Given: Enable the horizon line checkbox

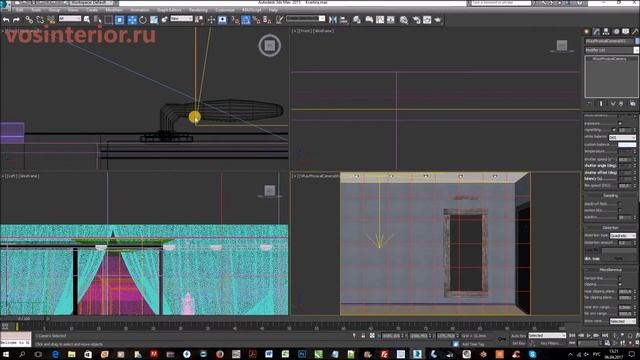Looking at the screenshot, I should point(620,278).
